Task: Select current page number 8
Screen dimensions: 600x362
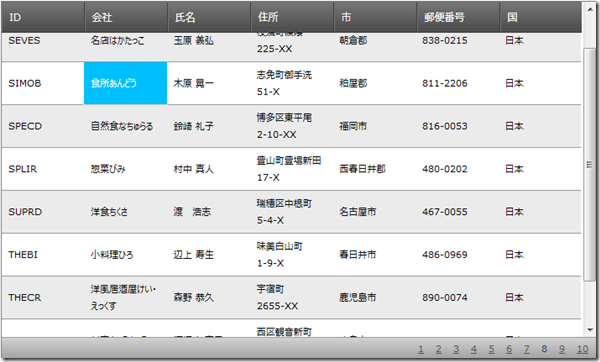Action: point(544,349)
